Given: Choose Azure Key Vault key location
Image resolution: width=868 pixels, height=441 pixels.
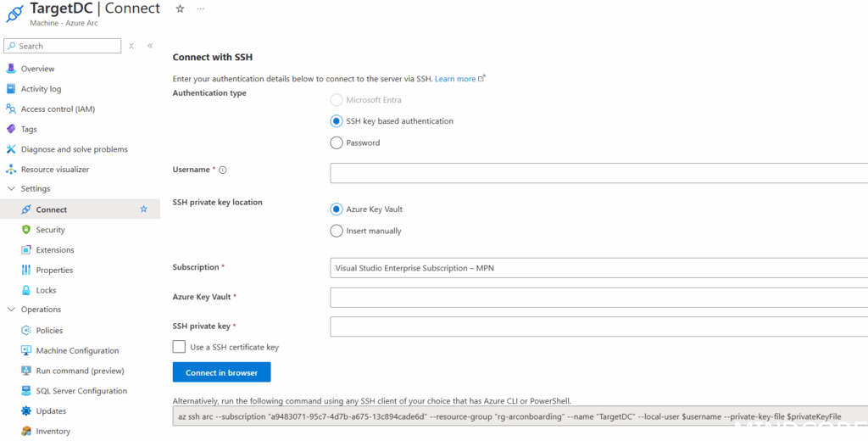Looking at the screenshot, I should [x=336, y=209].
